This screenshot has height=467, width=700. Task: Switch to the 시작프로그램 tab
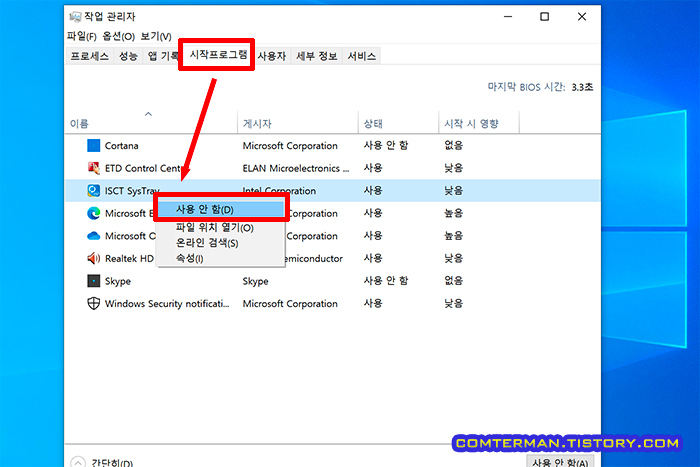pos(217,54)
